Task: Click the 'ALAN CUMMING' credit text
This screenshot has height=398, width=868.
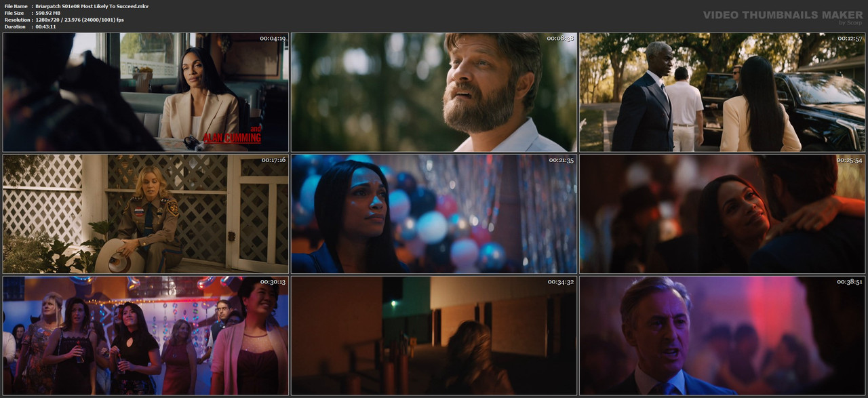Action: click(x=232, y=138)
